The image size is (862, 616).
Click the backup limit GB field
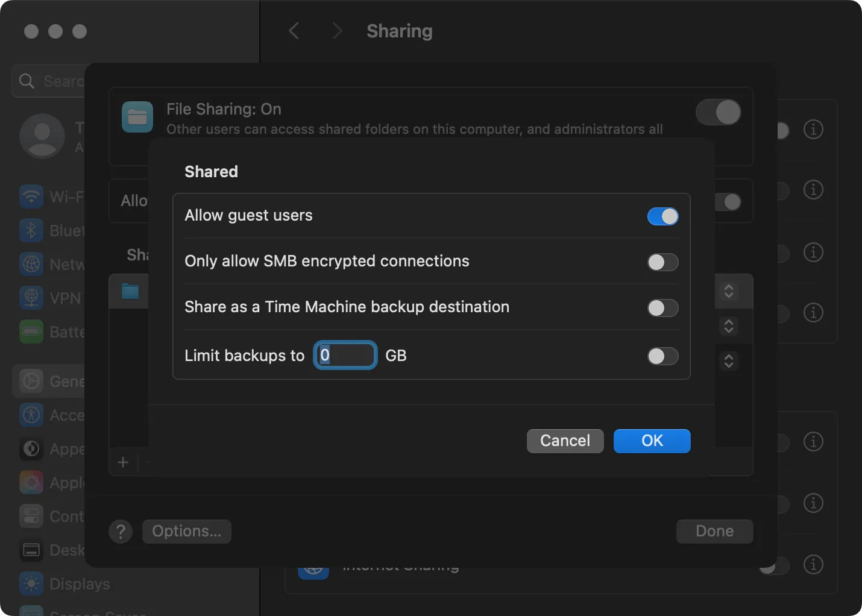point(344,355)
